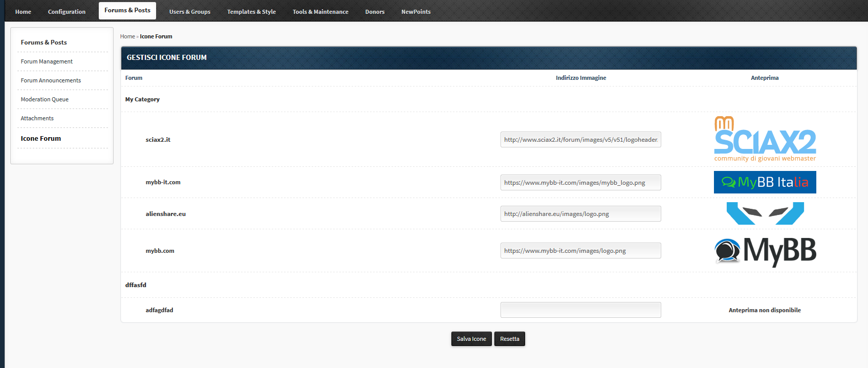
Task: Click the adfagdfad forum name
Action: pos(160,310)
